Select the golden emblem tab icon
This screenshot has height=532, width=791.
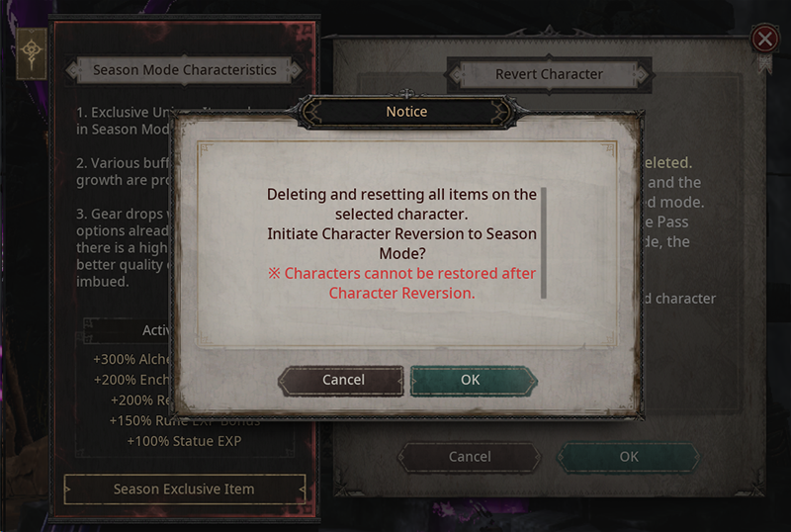click(x=32, y=53)
